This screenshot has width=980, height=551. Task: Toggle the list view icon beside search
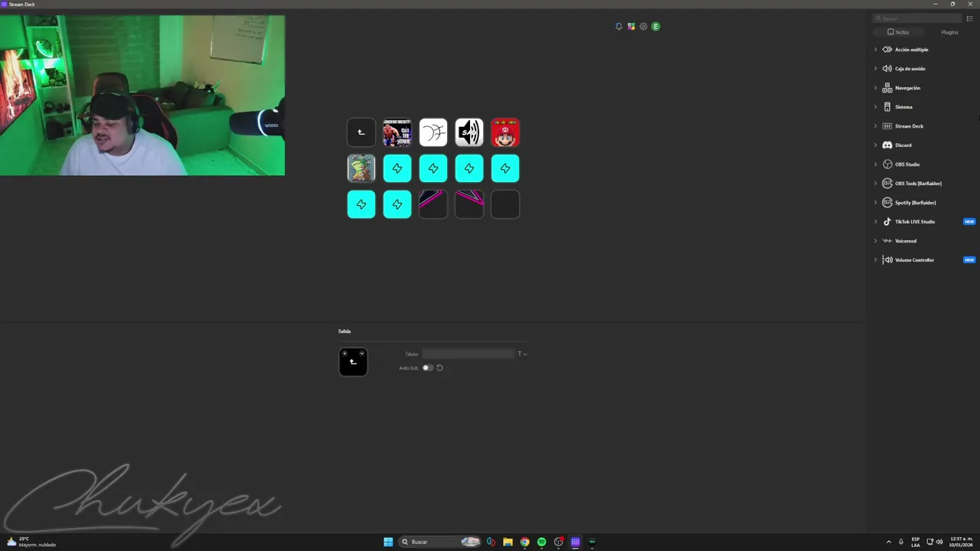pyautogui.click(x=970, y=18)
